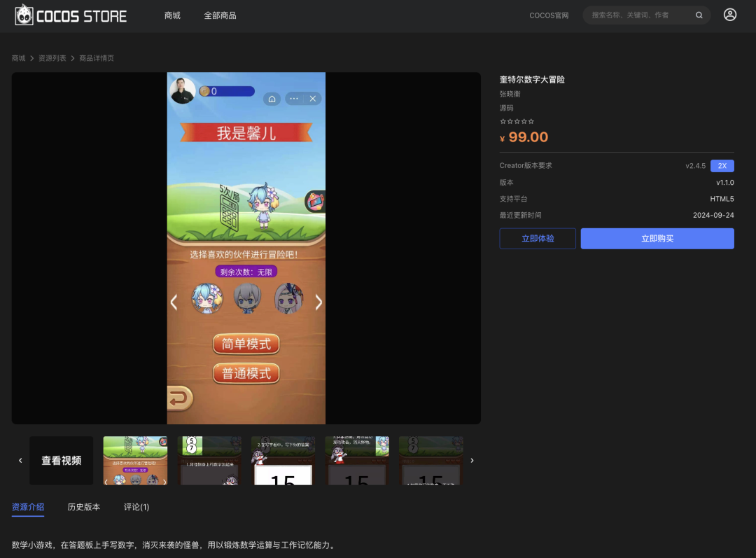Select the left character avatar in the game

point(207,299)
